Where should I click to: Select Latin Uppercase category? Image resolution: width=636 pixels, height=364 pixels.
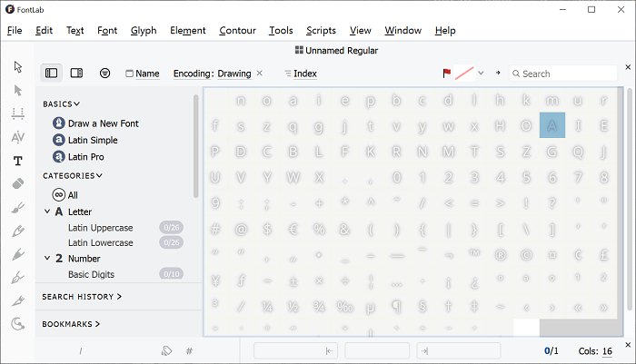pos(100,228)
